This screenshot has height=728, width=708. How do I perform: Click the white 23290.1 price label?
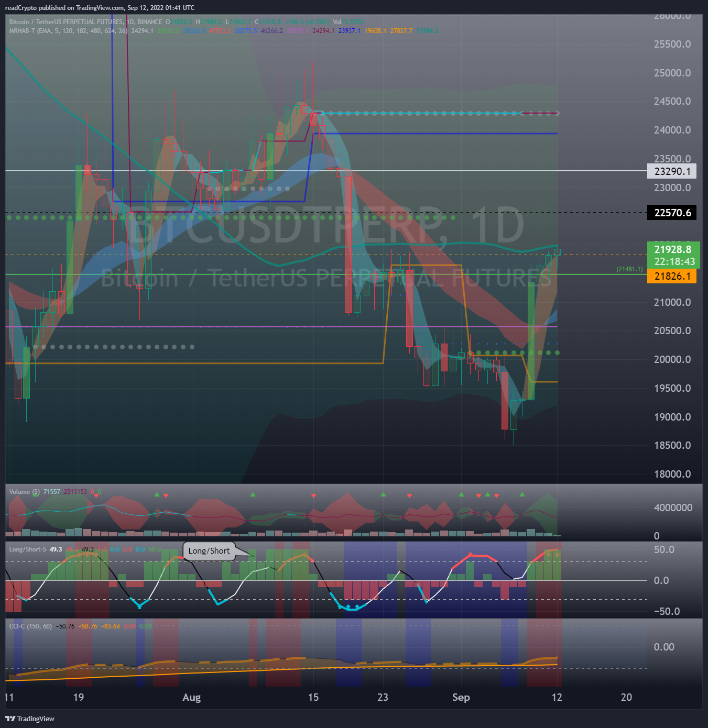[672, 171]
